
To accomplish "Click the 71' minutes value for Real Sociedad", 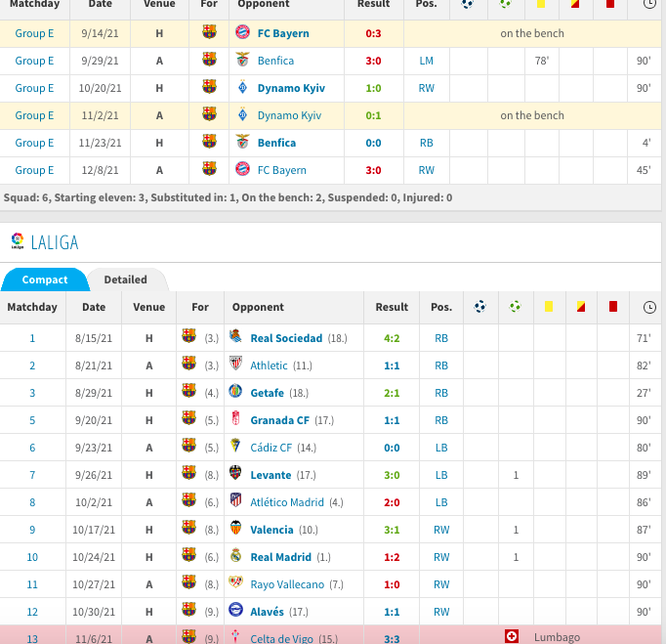I will [644, 338].
